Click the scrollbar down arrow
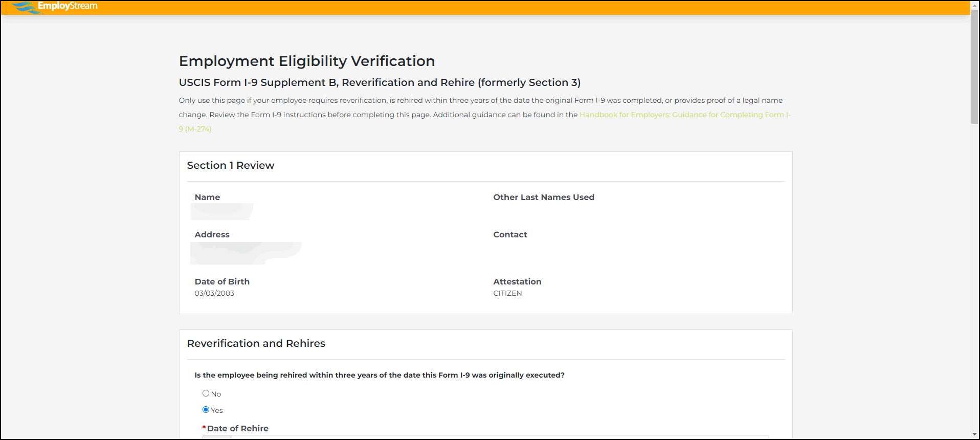 (974, 434)
